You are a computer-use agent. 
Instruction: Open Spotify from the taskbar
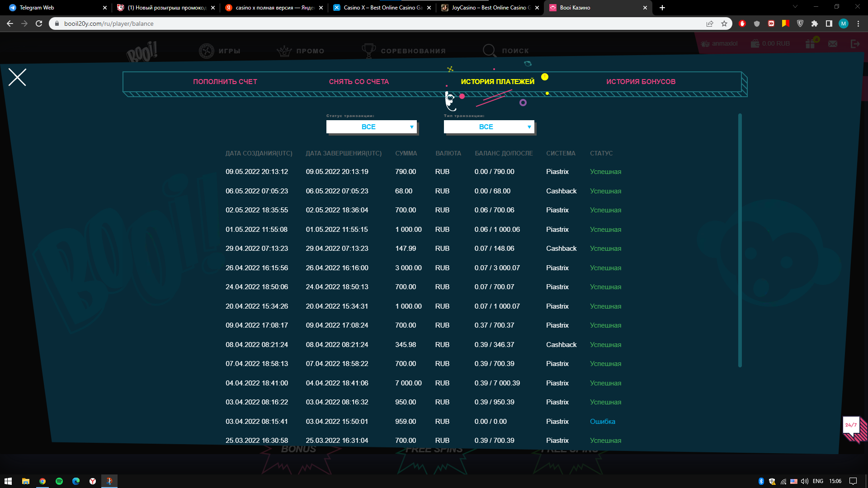tap(59, 481)
